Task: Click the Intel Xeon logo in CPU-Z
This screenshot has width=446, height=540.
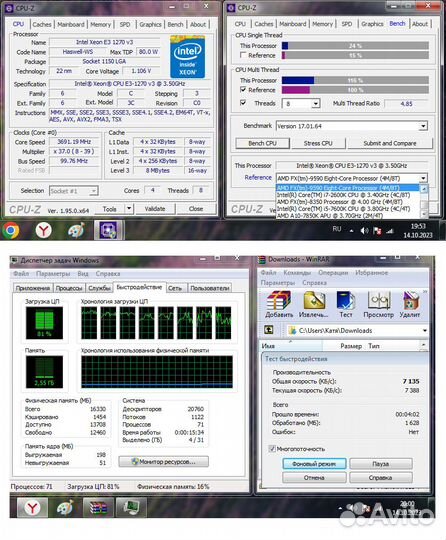Action: click(187, 56)
